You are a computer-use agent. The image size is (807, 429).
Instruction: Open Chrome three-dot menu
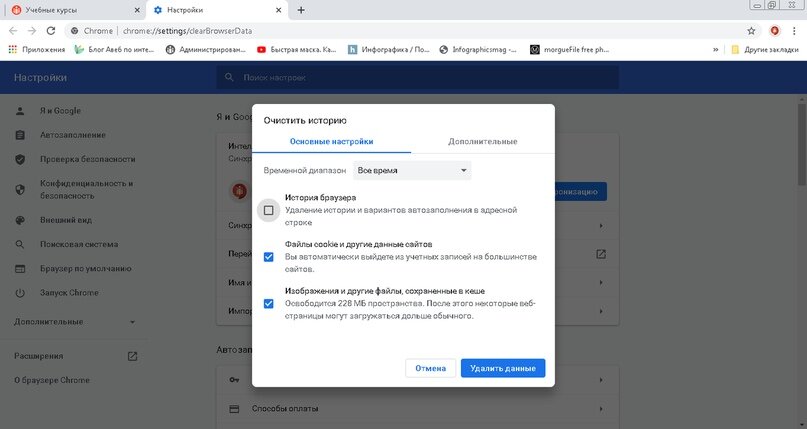pyautogui.click(x=794, y=31)
